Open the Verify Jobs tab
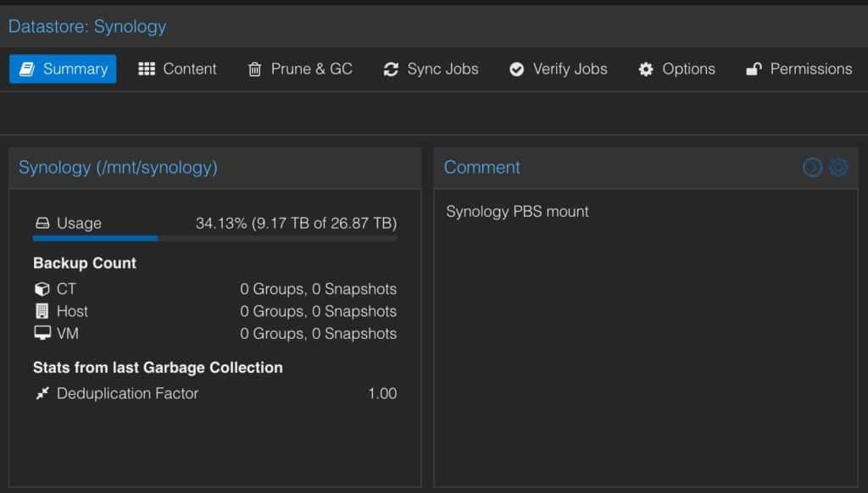This screenshot has width=868, height=493. pyautogui.click(x=570, y=69)
